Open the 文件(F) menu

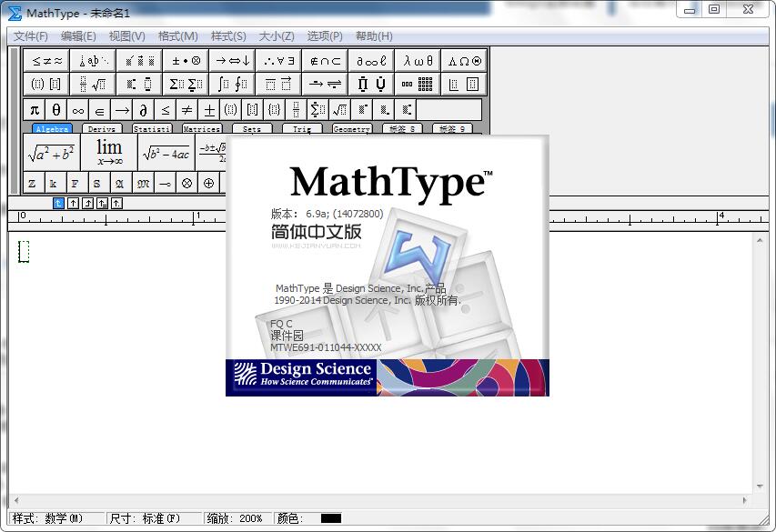[x=31, y=36]
